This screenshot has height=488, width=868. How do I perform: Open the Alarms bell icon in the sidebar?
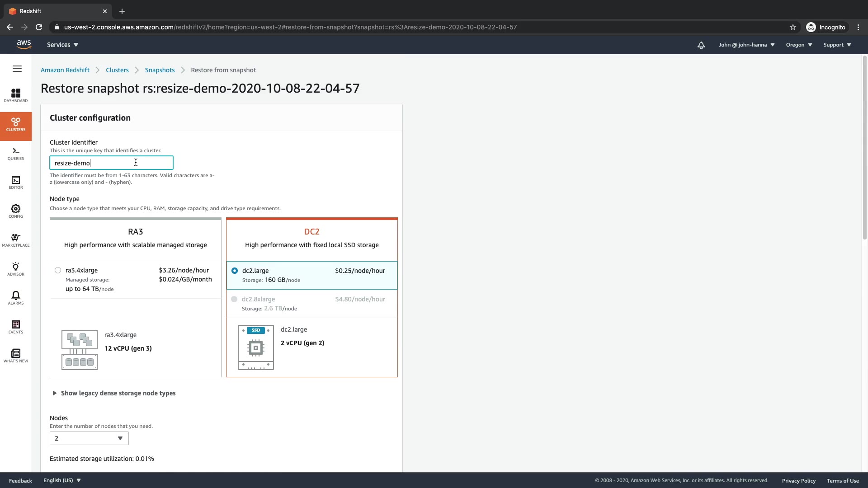(16, 298)
